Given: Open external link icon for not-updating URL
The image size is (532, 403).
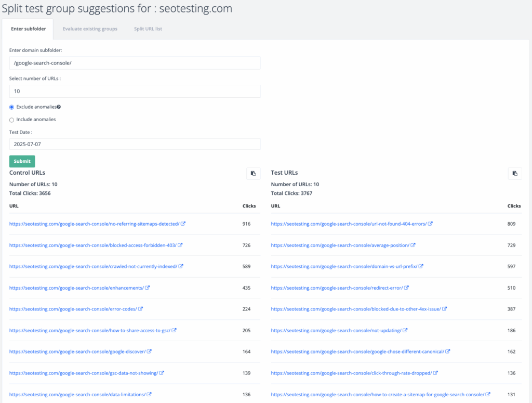Looking at the screenshot, I should (405, 330).
